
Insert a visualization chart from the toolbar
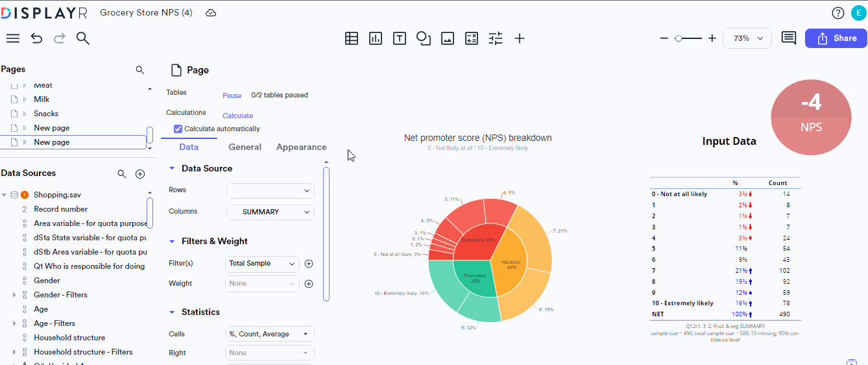tap(376, 38)
